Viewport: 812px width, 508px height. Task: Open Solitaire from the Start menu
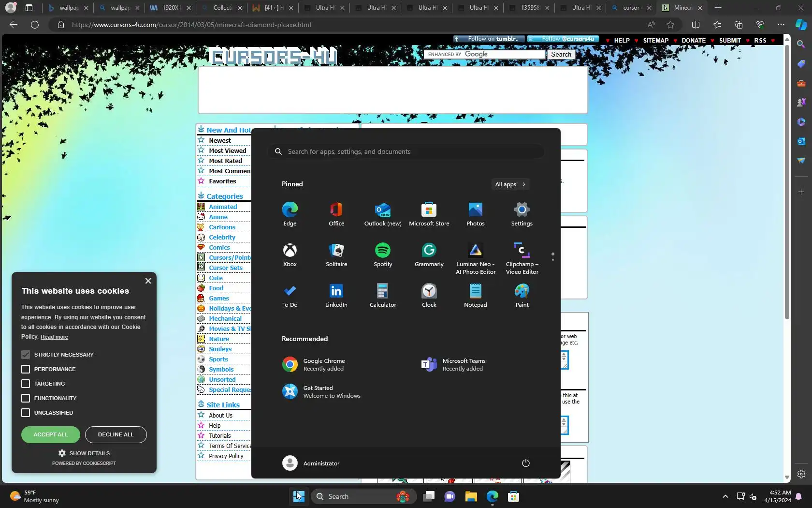pyautogui.click(x=336, y=254)
